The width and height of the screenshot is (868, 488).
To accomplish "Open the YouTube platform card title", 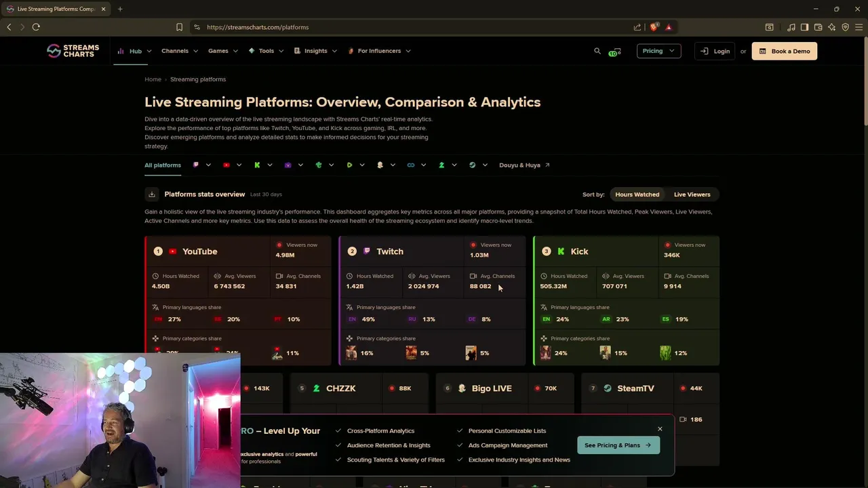I will 199,251.
